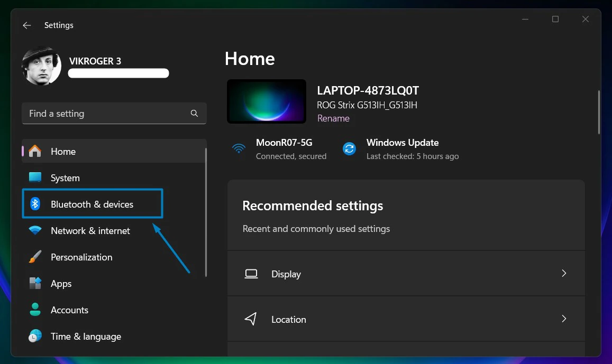
Task: Maximize the Settings window
Action: 555,19
